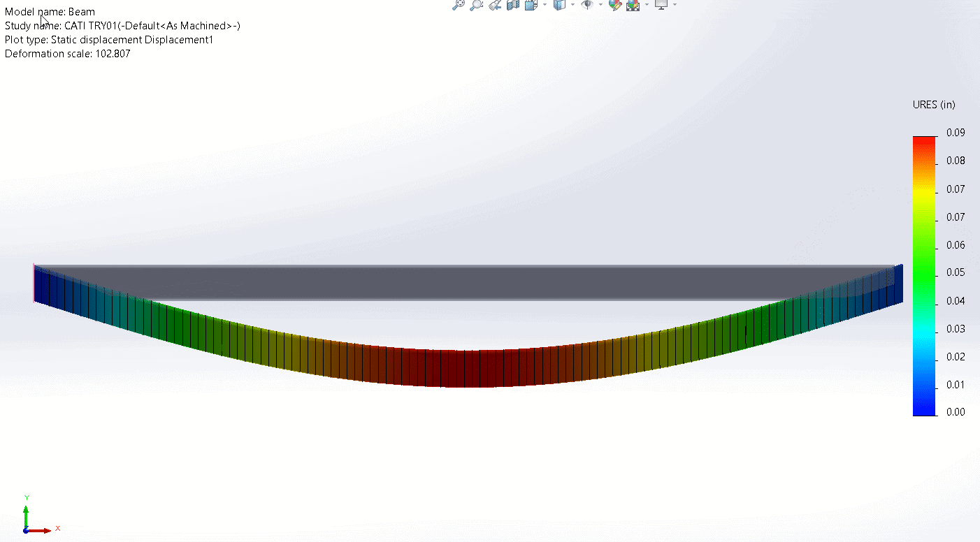980x542 pixels.
Task: Select the gray undeformed beam body
Action: coord(465,283)
